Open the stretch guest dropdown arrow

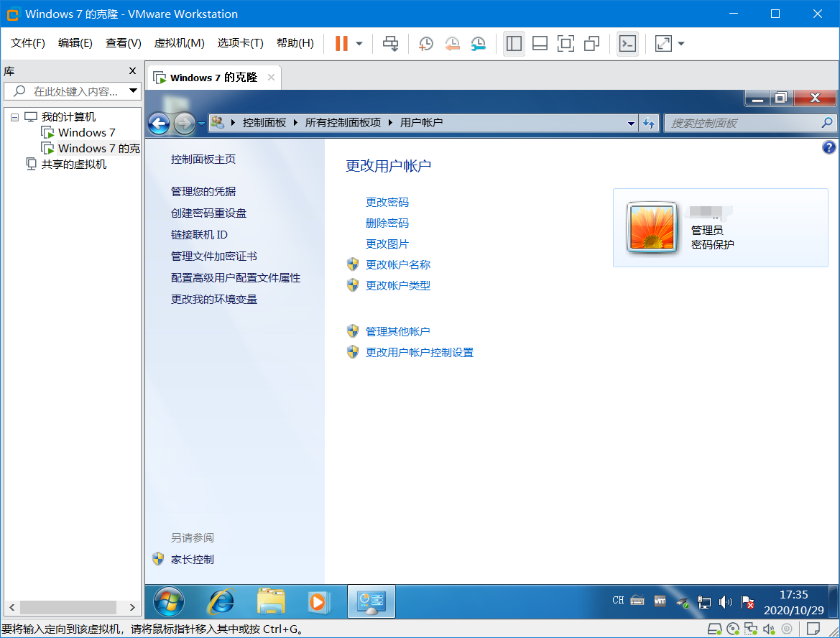pyautogui.click(x=681, y=44)
